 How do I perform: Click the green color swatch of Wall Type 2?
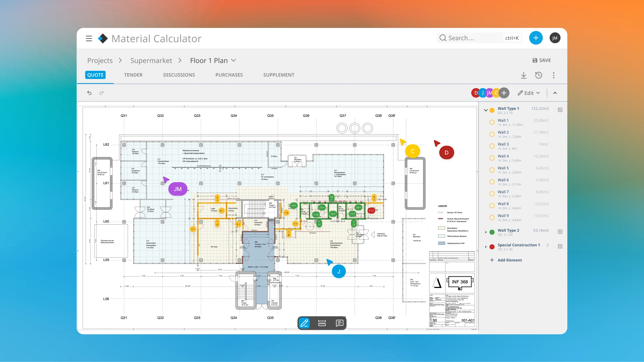click(x=492, y=232)
